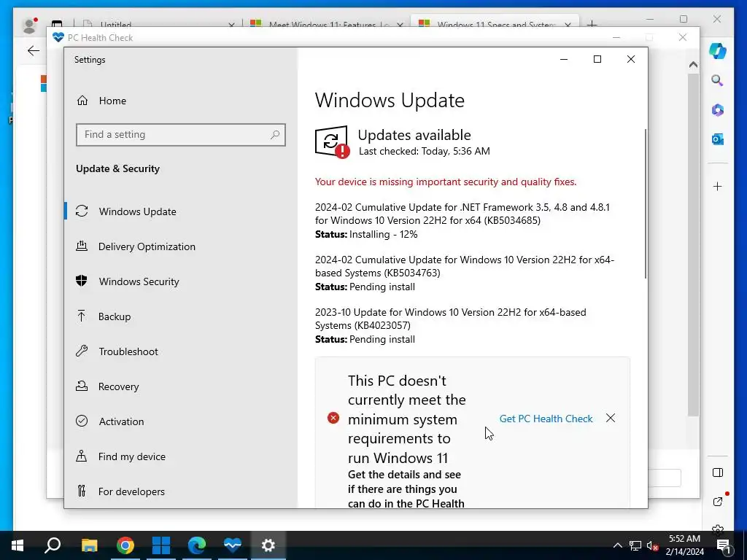Click the missing security fixes warning text
Viewport: 747px width, 560px height.
pos(446,182)
